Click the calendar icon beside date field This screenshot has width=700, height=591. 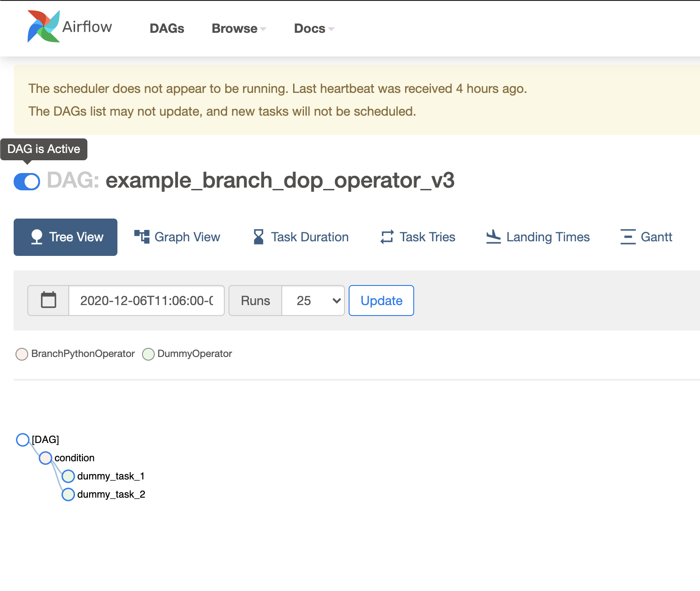(x=48, y=301)
